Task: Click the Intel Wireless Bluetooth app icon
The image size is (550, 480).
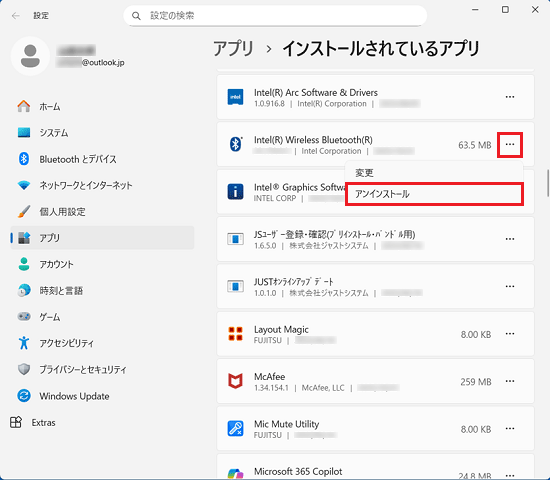Action: (235, 144)
